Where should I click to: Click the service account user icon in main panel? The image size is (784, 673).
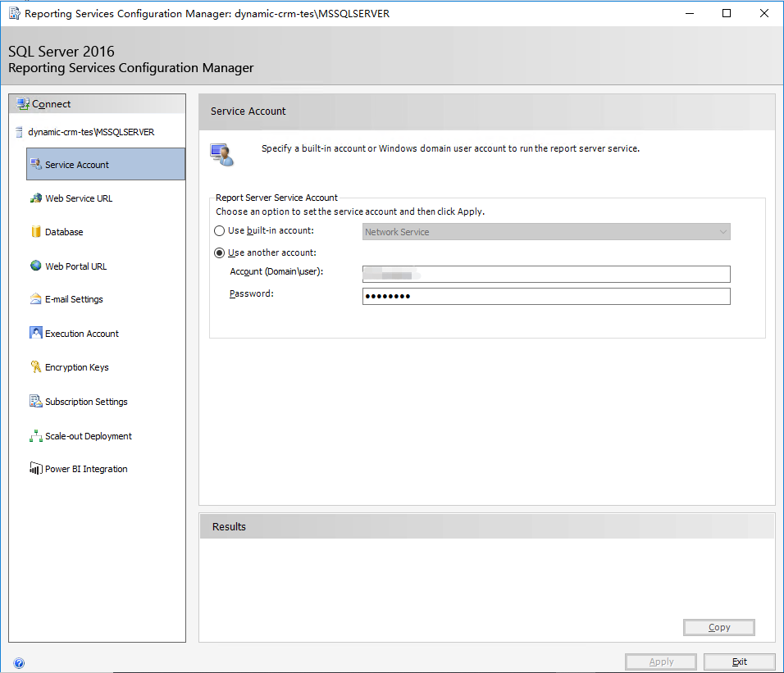[x=222, y=154]
